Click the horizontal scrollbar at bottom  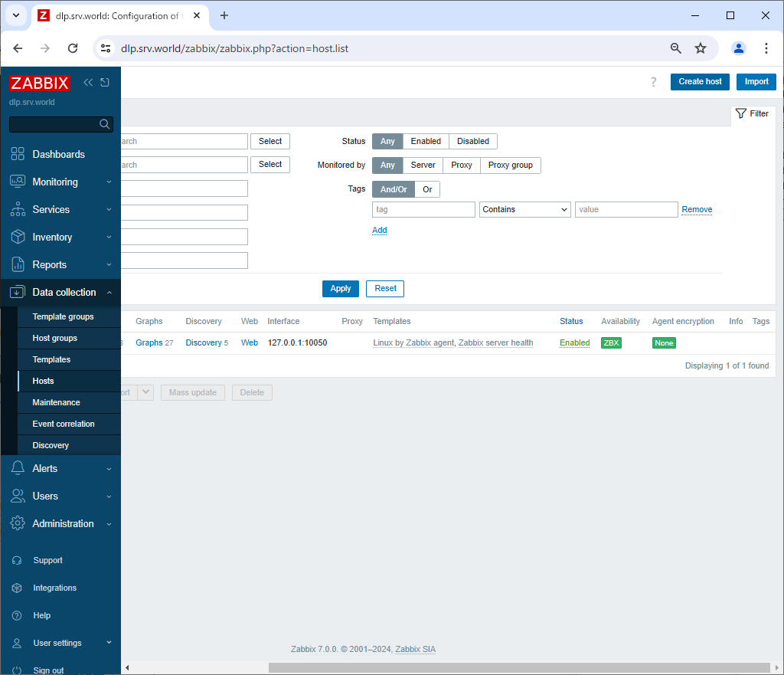coord(519,667)
